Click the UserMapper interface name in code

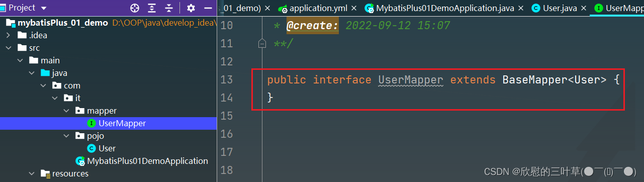pos(411,80)
